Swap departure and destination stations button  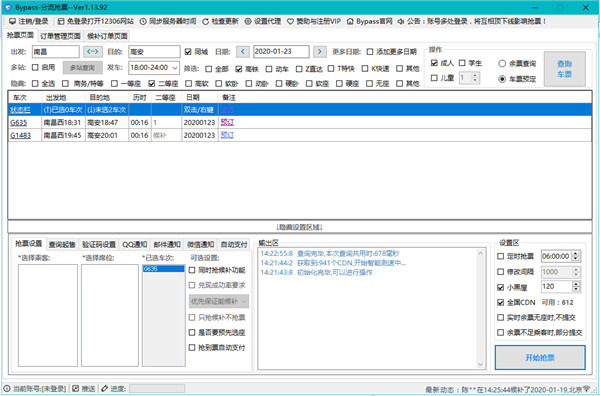pos(93,51)
